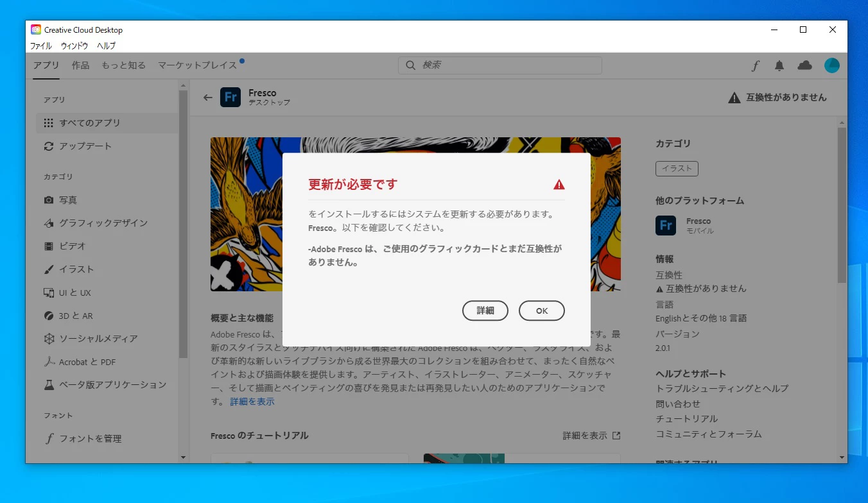Click sidebar scrollbar down arrow
This screenshot has height=503, width=868.
[183, 457]
